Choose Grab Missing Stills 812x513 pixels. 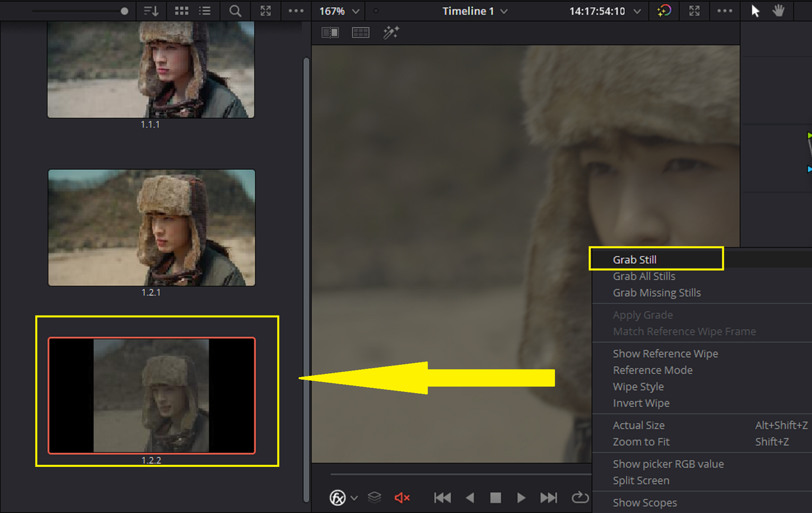coord(657,293)
